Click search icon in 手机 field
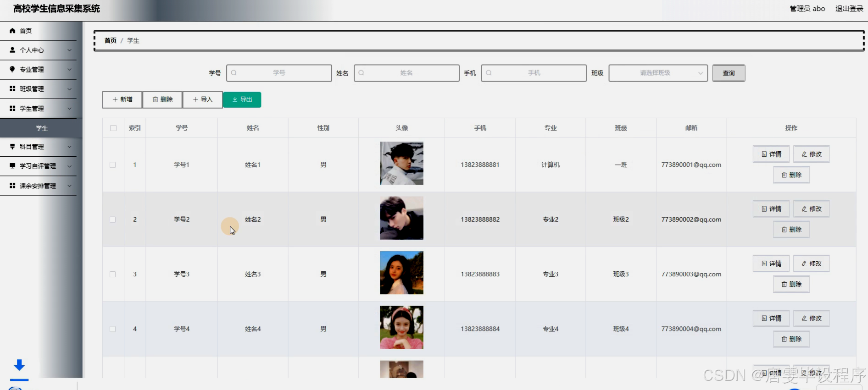Image resolution: width=868 pixels, height=390 pixels. pos(489,73)
